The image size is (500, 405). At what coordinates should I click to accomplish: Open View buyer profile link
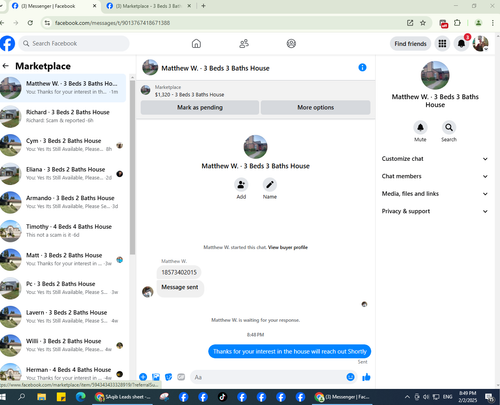(x=288, y=247)
